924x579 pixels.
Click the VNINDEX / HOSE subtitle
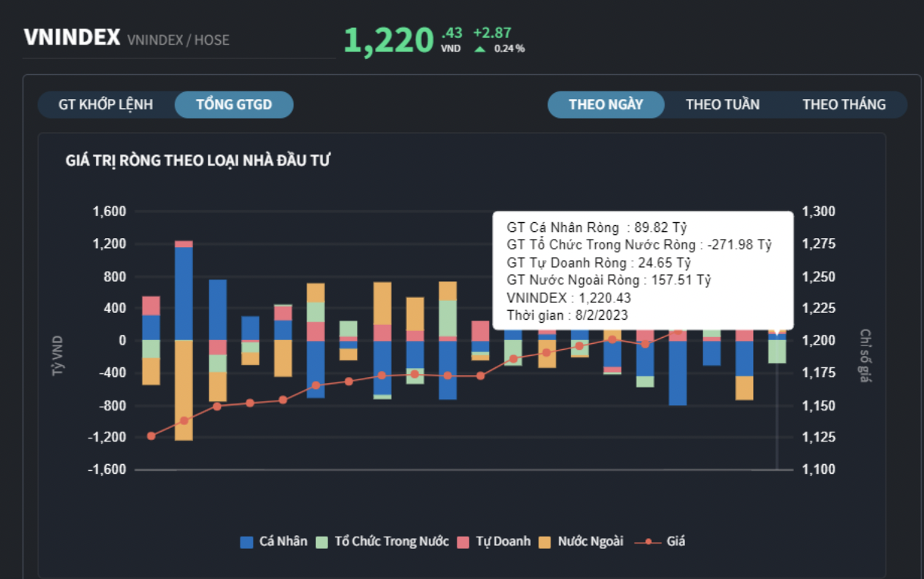178,40
